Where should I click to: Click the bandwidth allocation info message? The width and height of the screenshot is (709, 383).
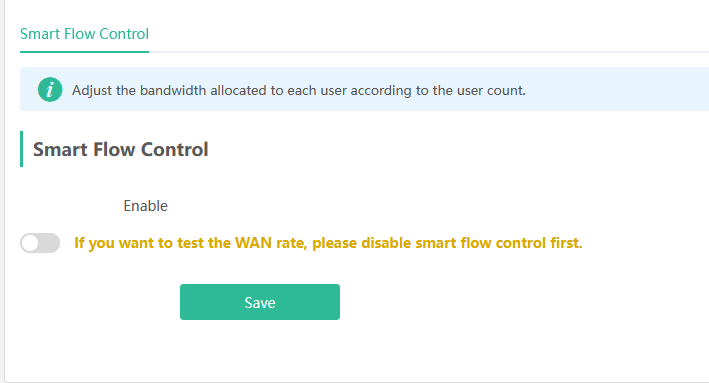tap(298, 90)
